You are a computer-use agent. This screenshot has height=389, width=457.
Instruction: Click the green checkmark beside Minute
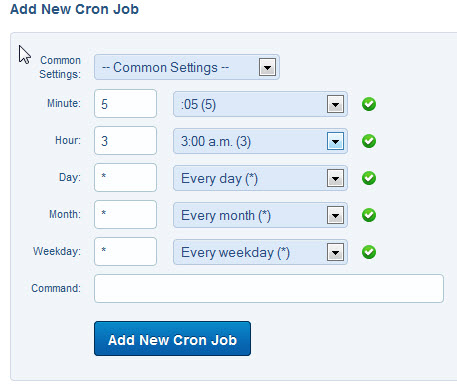(369, 104)
